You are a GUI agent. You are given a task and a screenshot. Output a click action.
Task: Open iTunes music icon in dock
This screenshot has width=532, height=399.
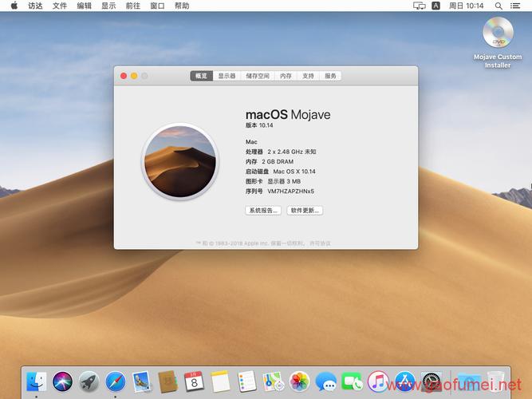point(378,382)
